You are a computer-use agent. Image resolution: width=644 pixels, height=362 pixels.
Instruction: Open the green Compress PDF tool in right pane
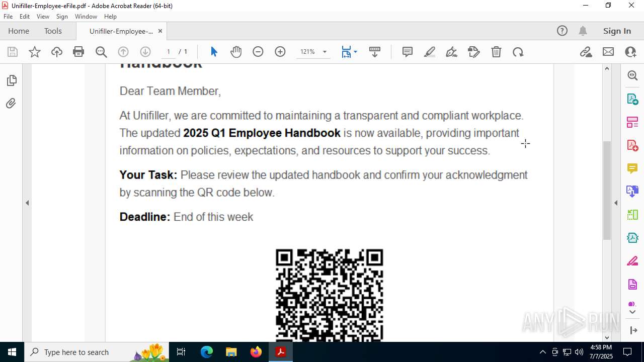coord(632,215)
